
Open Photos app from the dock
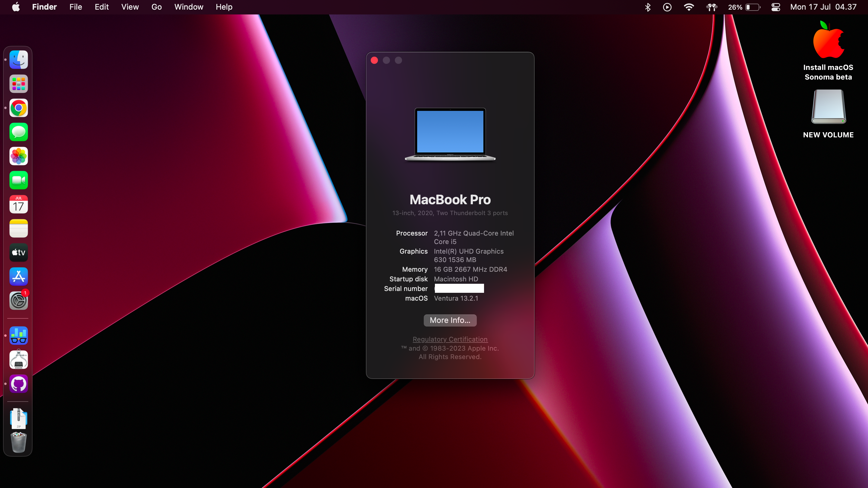tap(18, 156)
